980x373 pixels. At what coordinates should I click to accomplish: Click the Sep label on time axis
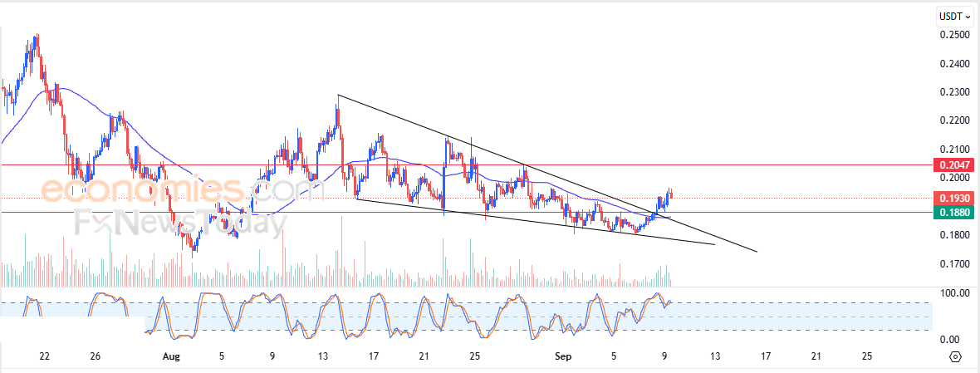(564, 356)
